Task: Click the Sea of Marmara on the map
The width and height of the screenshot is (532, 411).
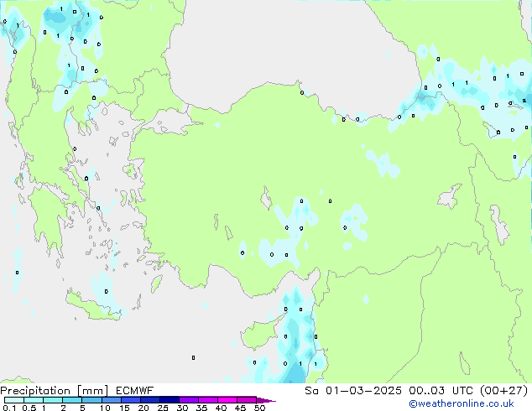Action: (x=170, y=122)
